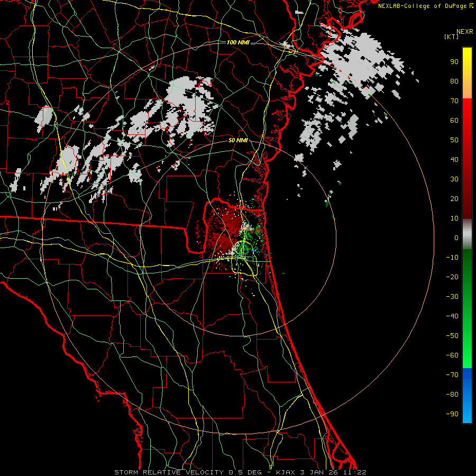Screen dimensions: 476x476
Task: Click the -30 value on the velocity scale
Action: coord(452,297)
